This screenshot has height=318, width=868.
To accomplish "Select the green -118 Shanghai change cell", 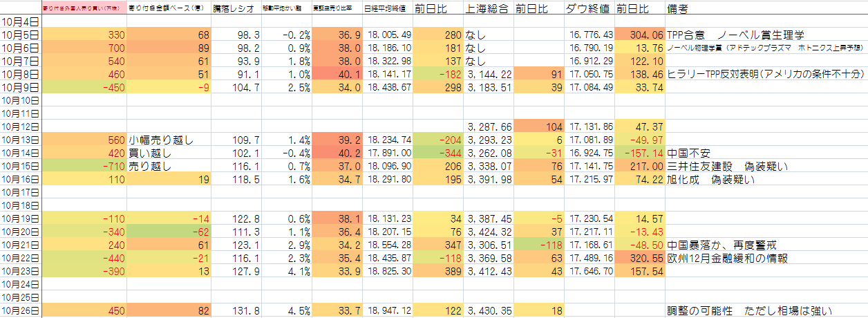I will coord(538,245).
